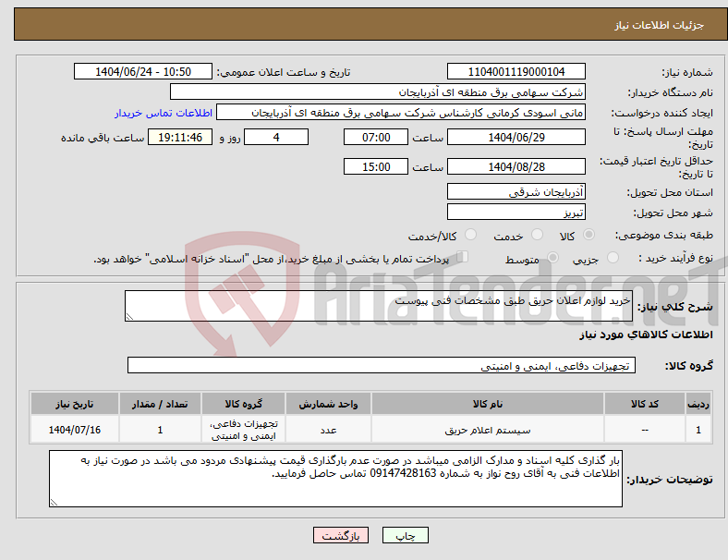Click the public announcement date-time field
Image resolution: width=728 pixels, height=560 pixels.
pos(143,71)
